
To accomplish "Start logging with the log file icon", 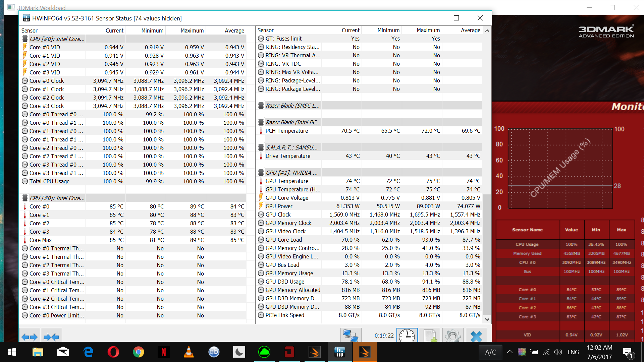I will 430,336.
